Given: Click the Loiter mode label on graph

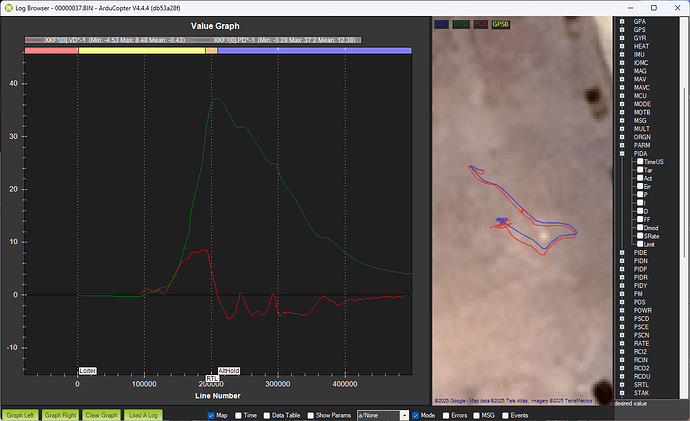Looking at the screenshot, I should click(x=87, y=370).
